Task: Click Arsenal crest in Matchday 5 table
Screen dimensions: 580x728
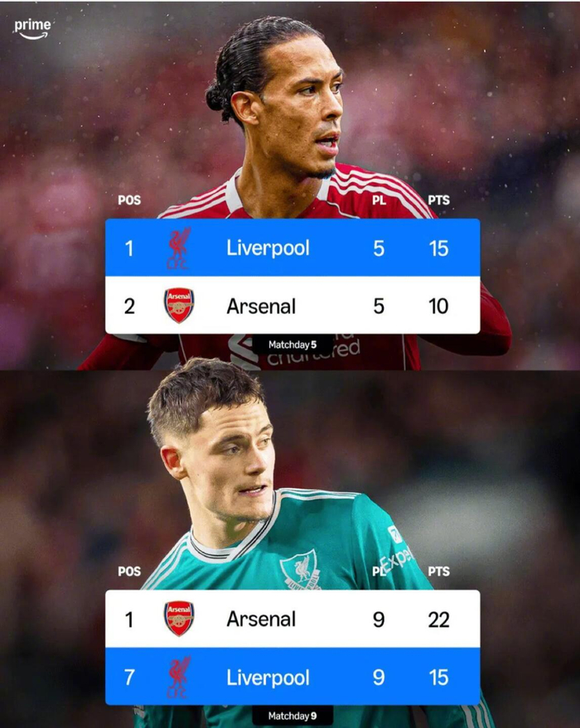Action: point(179,306)
